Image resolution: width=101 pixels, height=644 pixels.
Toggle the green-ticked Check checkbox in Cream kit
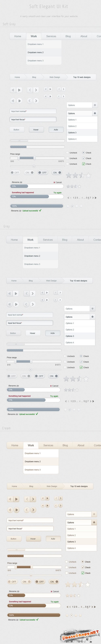tap(83, 573)
